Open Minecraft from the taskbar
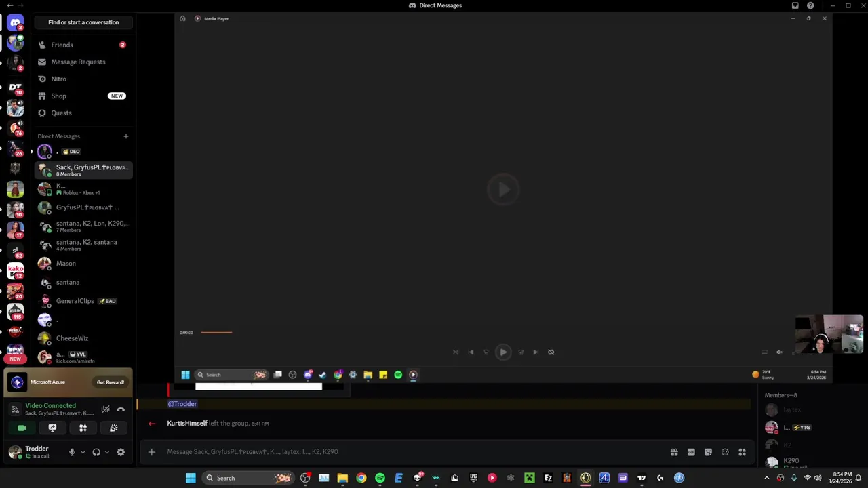The width and height of the screenshot is (868, 488). [x=530, y=478]
